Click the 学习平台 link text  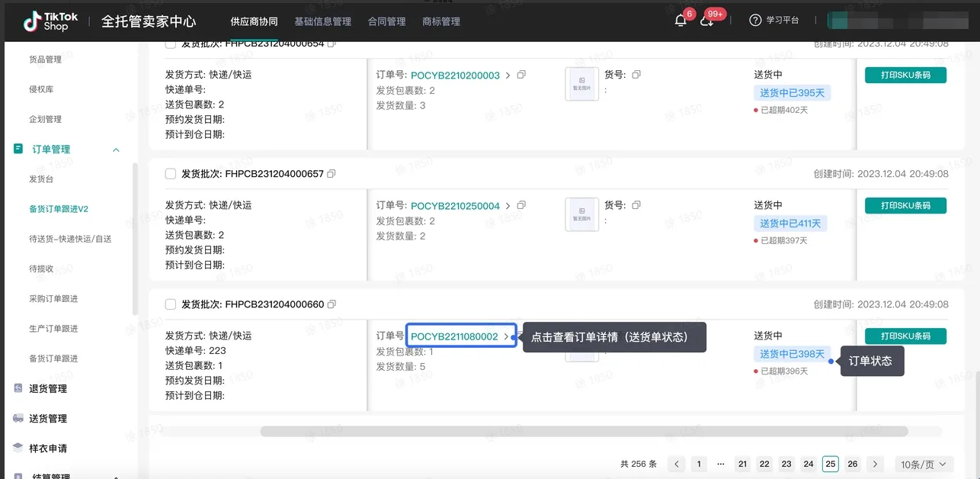tap(783, 21)
